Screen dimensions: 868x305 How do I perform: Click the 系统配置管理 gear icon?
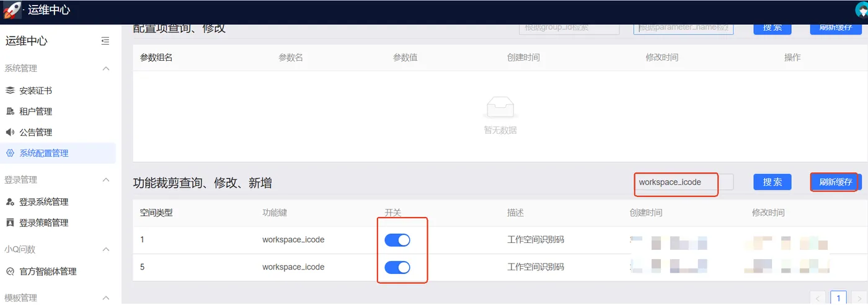coord(10,153)
